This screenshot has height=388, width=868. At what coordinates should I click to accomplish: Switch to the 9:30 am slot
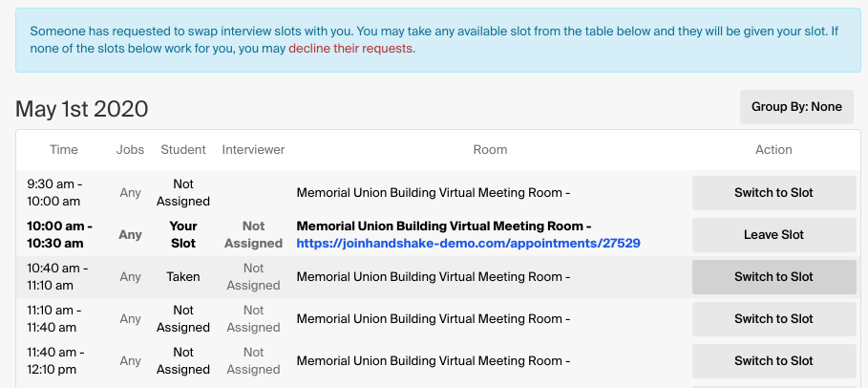773,193
